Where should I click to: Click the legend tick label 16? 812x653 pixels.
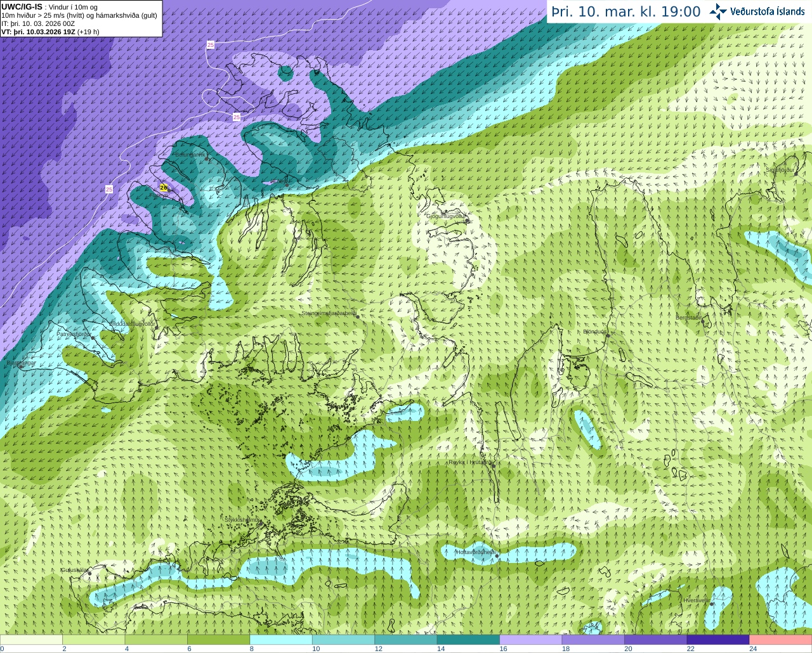503,649
